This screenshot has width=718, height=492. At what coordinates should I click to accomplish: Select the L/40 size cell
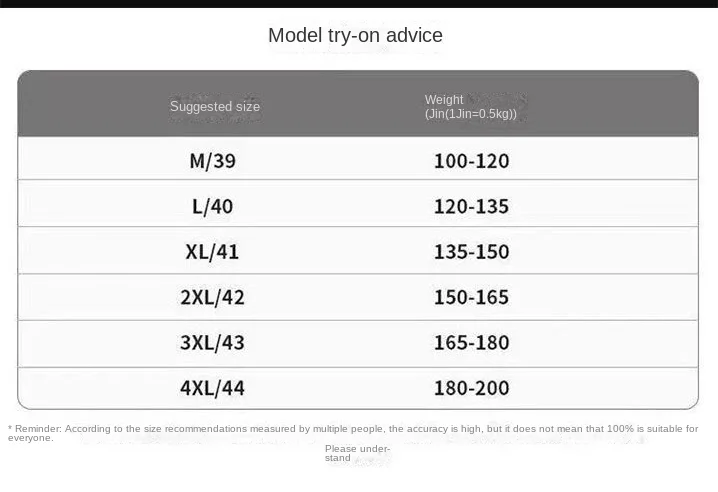(x=212, y=207)
